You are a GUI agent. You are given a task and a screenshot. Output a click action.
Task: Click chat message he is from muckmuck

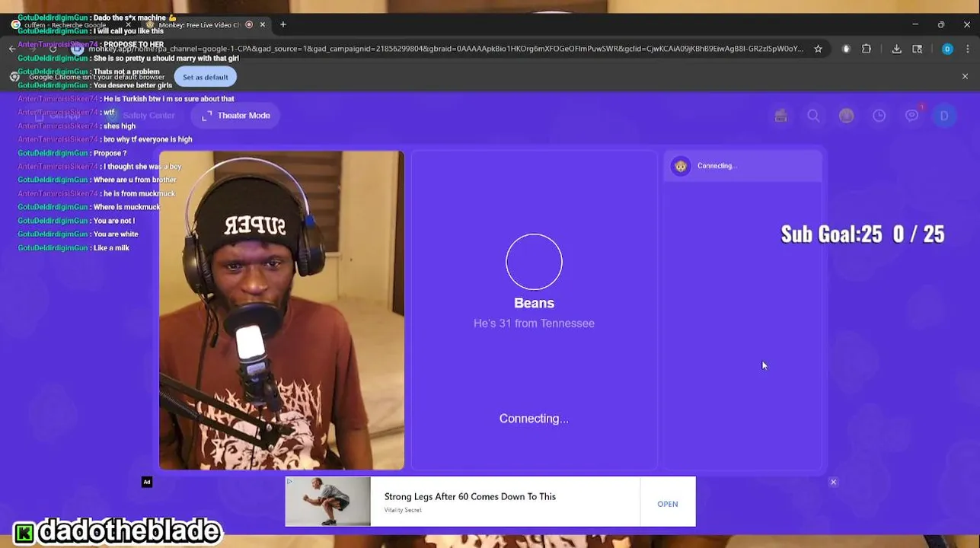click(139, 193)
